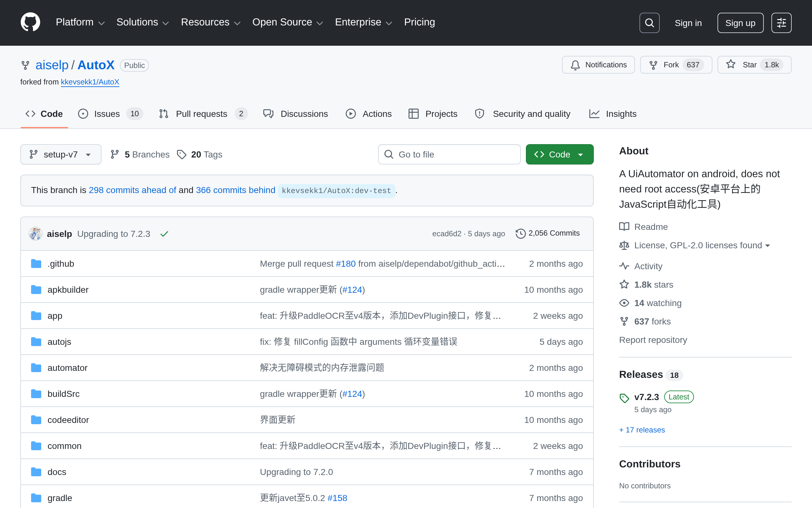Screen dimensions: 812x508
Task: Click the Notifications bell icon
Action: tap(575, 65)
